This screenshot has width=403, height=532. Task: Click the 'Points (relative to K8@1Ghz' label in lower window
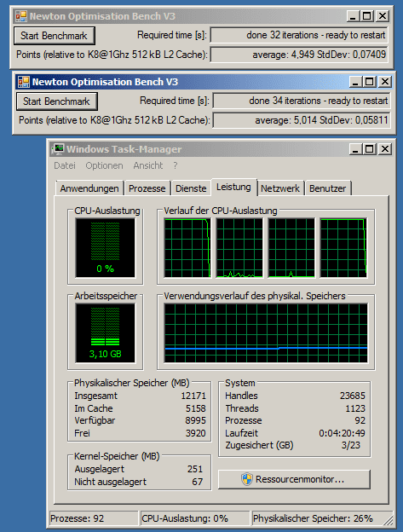point(114,120)
